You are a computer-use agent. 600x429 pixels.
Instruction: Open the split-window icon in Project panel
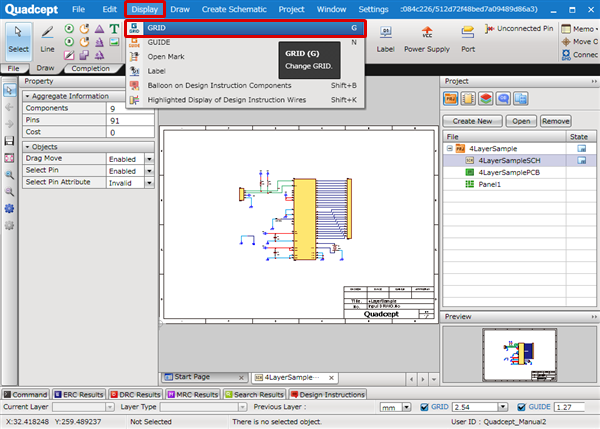[x=521, y=99]
